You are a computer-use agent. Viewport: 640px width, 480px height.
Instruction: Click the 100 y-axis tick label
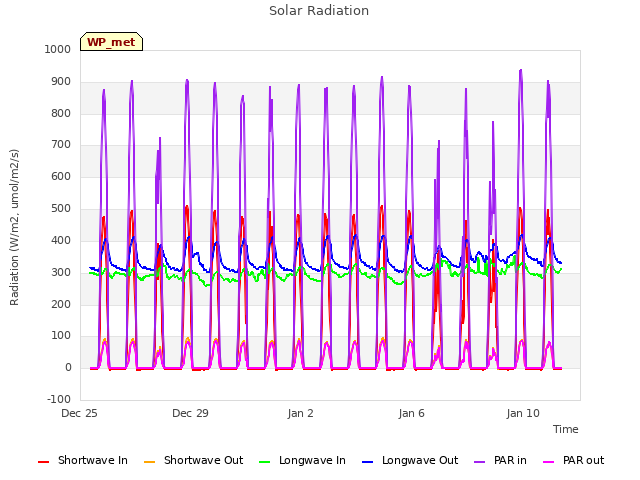coord(61,336)
